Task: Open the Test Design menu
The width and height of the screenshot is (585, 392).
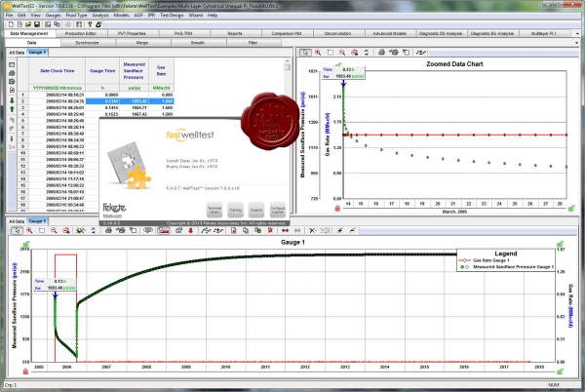Action: tap(172, 16)
